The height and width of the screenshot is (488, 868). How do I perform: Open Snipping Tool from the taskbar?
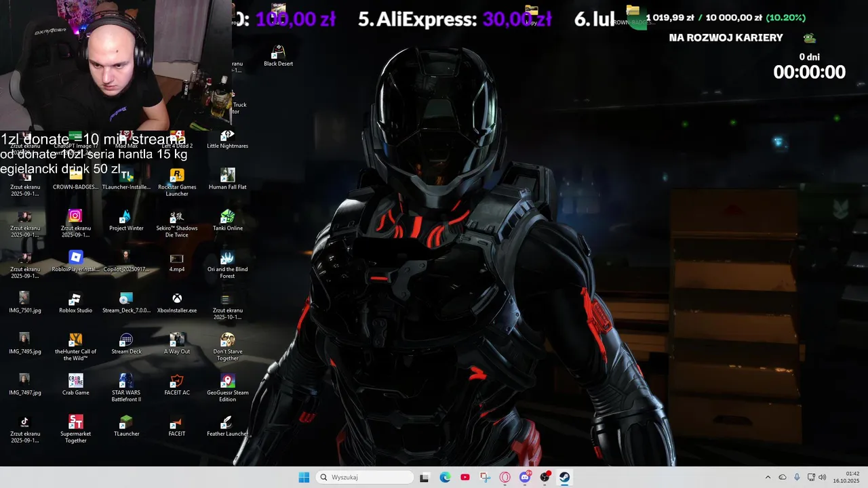pos(485,477)
